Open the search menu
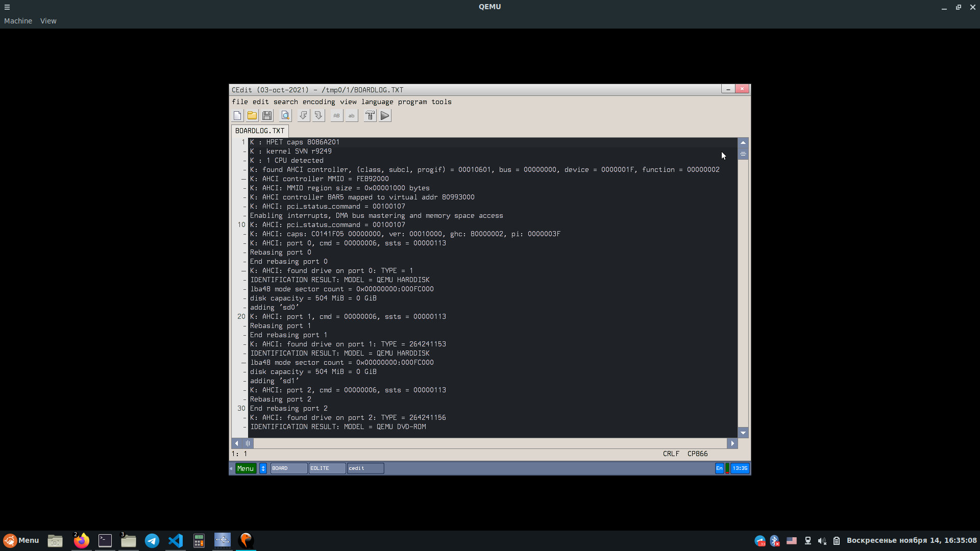The image size is (980, 551). pos(285,102)
